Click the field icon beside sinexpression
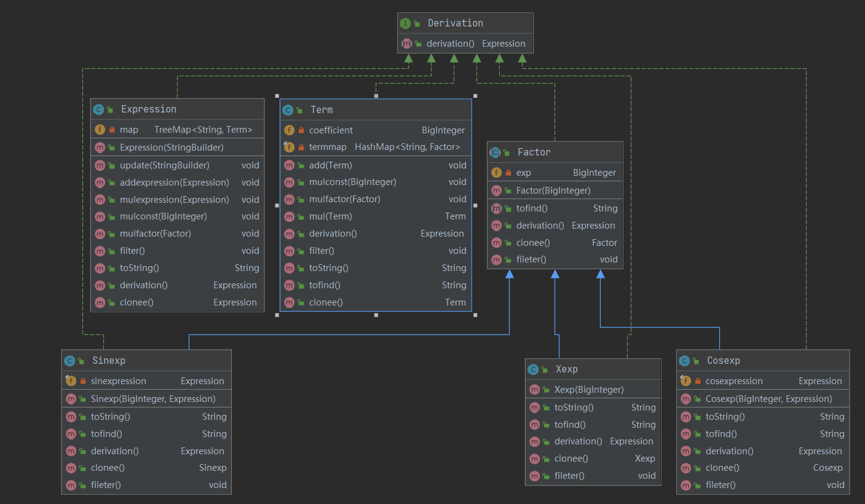This screenshot has height=504, width=865. click(71, 381)
